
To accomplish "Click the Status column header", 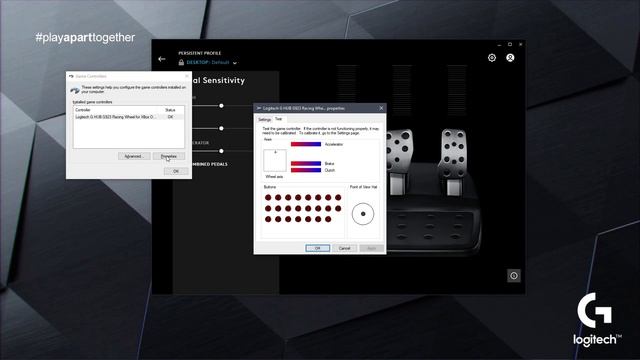I will pos(170,110).
